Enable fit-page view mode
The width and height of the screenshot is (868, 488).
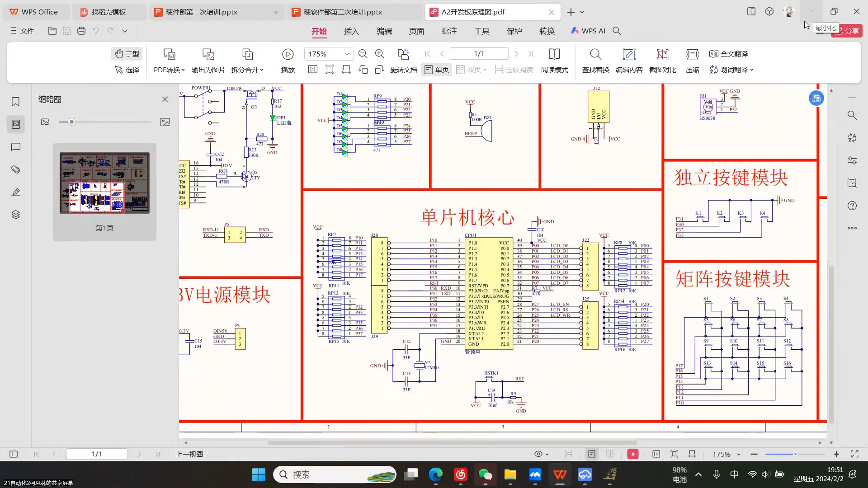(330, 70)
